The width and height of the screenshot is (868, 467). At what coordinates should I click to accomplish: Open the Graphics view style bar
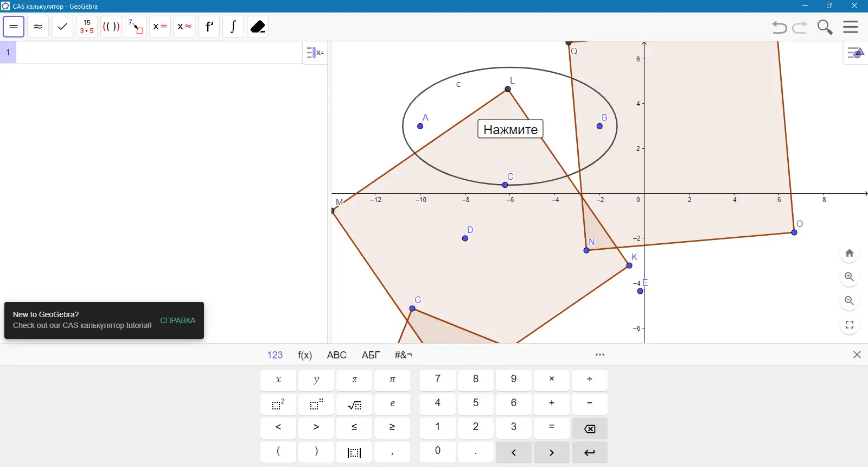856,53
